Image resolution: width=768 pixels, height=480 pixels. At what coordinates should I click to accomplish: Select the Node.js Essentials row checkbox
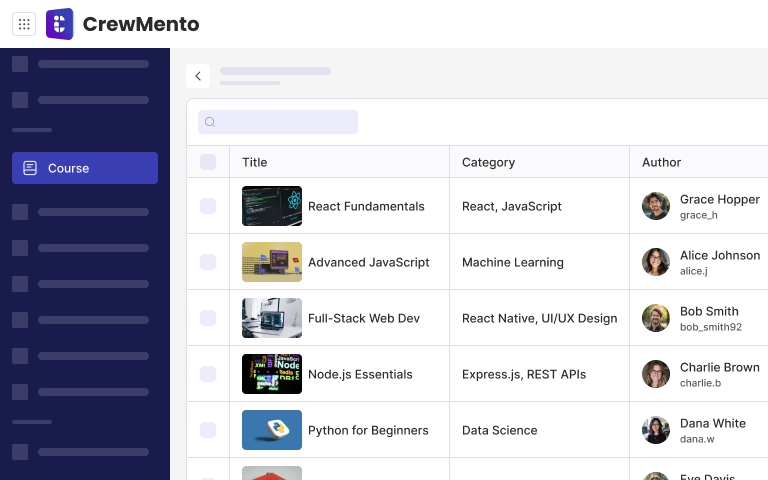208,374
